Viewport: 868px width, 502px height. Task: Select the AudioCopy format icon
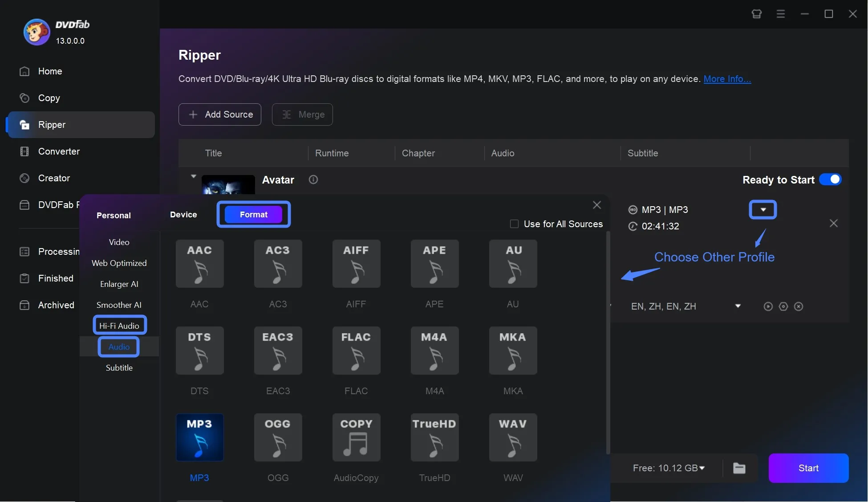click(356, 437)
